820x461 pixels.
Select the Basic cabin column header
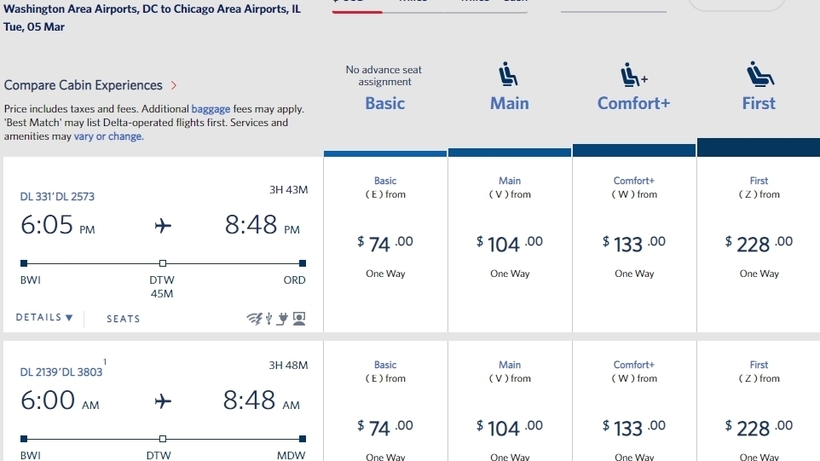385,103
